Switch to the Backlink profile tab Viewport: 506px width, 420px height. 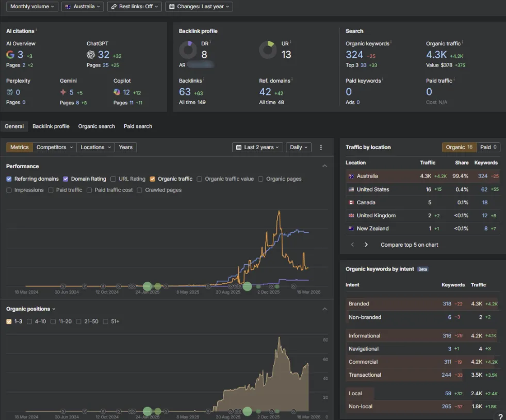pos(51,126)
